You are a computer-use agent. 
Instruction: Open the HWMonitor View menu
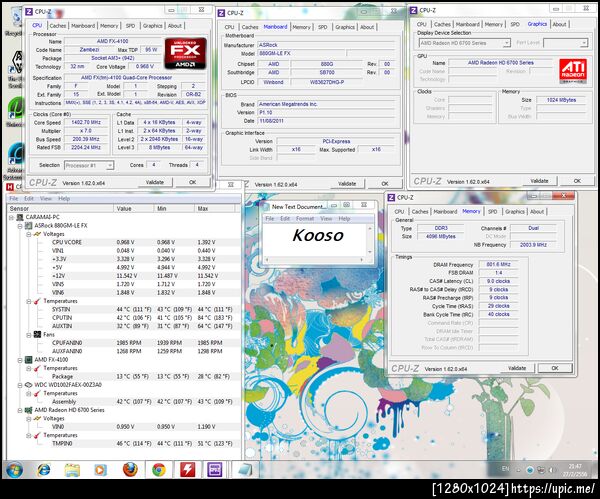[46, 199]
